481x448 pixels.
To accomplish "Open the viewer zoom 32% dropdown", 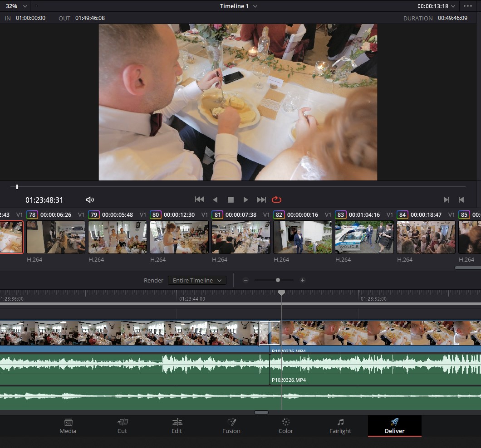I will coord(16,6).
